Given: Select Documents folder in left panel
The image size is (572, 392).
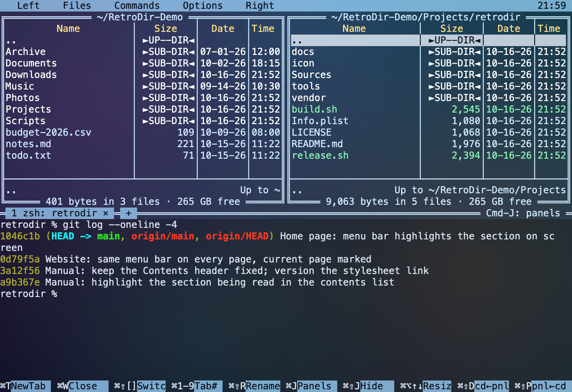Looking at the screenshot, I should [x=143, y=63].
